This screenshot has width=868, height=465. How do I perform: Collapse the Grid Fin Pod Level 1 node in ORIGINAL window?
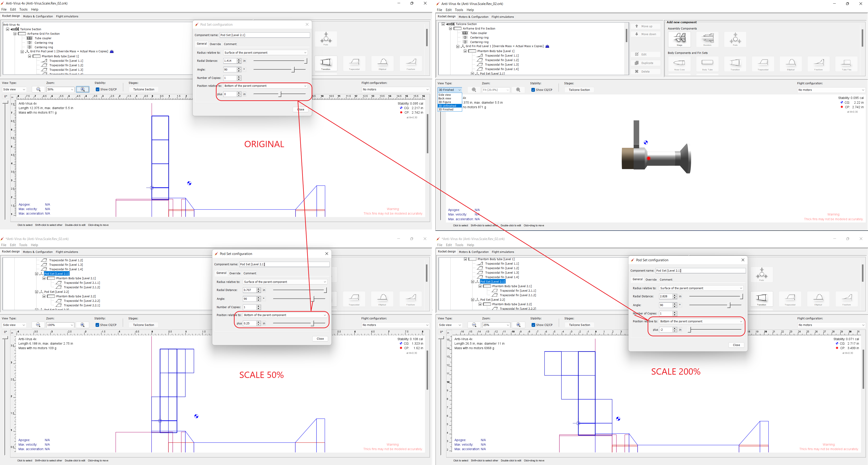coord(22,52)
